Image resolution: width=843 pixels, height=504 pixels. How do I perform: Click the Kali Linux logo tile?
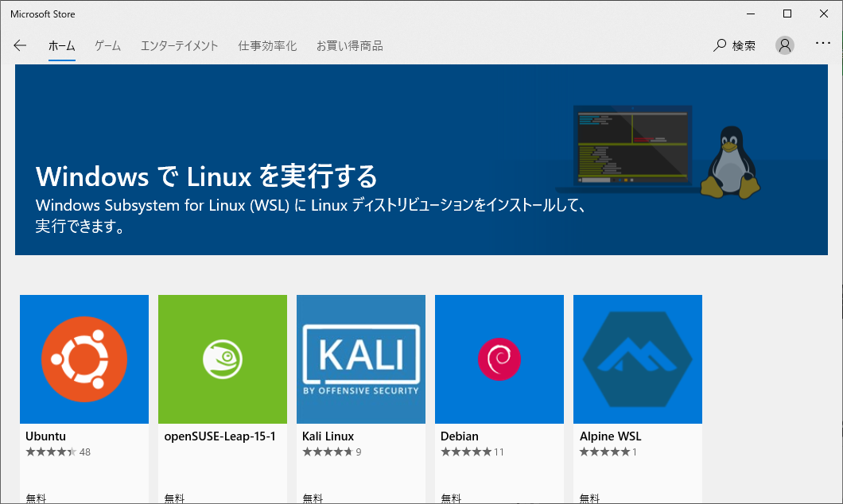tap(361, 359)
